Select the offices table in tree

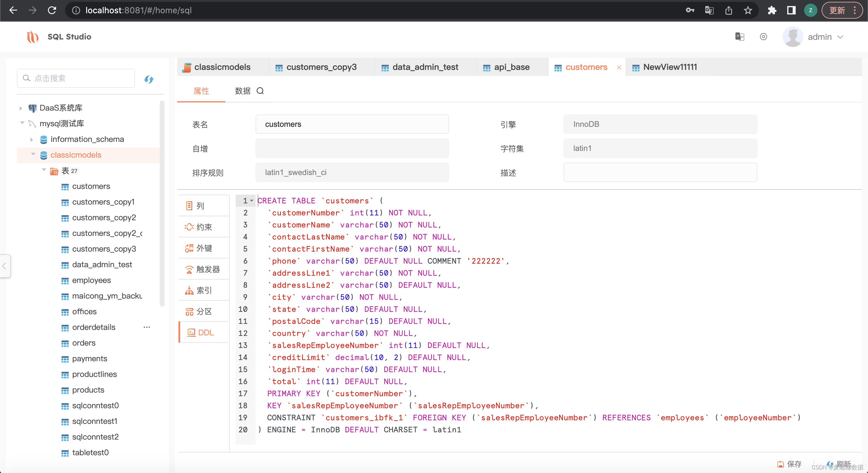(84, 312)
